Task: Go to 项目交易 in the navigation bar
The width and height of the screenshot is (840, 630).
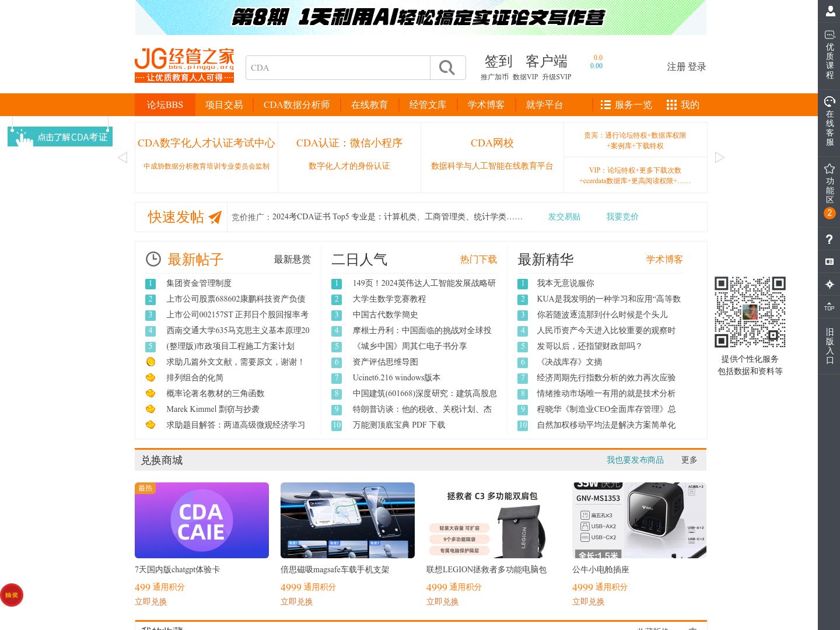Action: click(x=224, y=105)
